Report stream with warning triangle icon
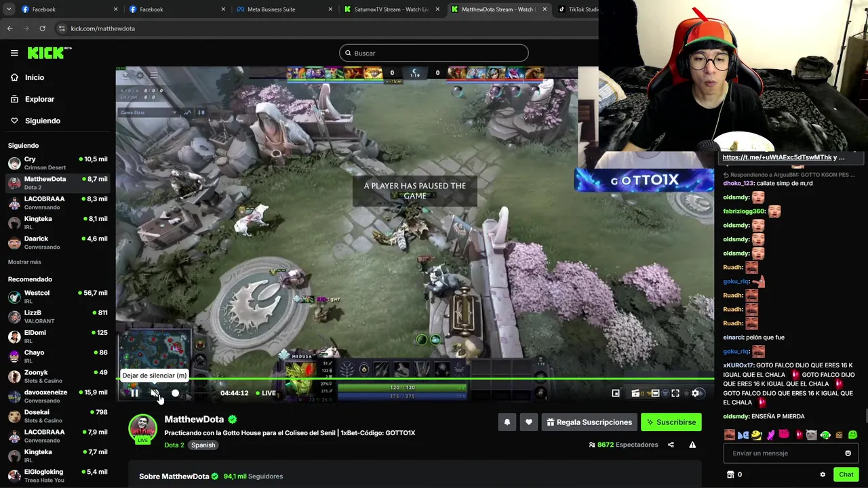The width and height of the screenshot is (868, 488). pyautogui.click(x=692, y=445)
